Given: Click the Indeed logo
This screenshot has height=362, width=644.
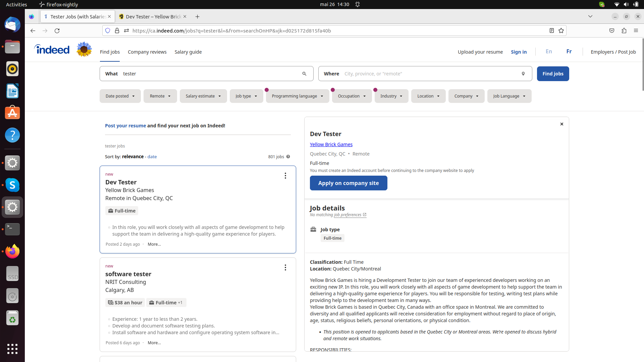Looking at the screenshot, I should pyautogui.click(x=52, y=49).
